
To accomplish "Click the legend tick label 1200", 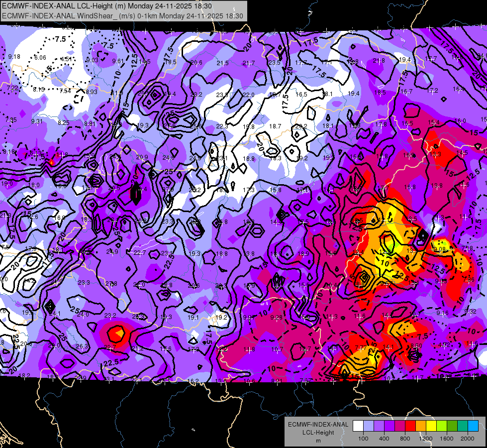I will [426, 439].
